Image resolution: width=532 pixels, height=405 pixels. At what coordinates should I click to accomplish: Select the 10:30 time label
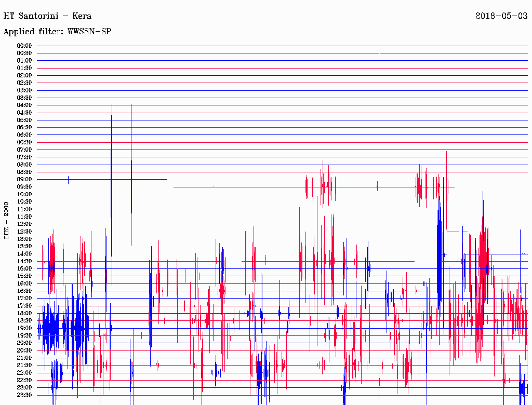pos(24,202)
